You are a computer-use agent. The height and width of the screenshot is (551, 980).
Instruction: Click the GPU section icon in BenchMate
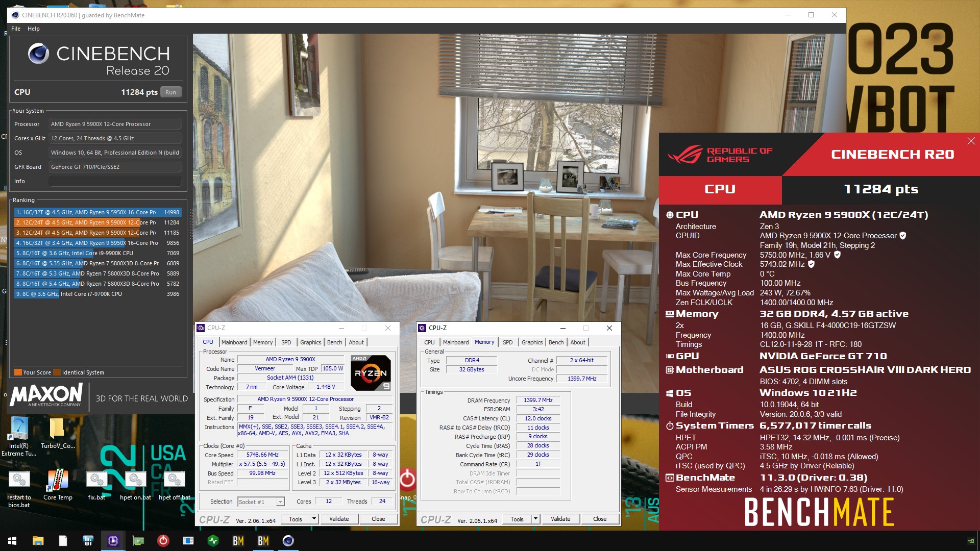coord(670,356)
